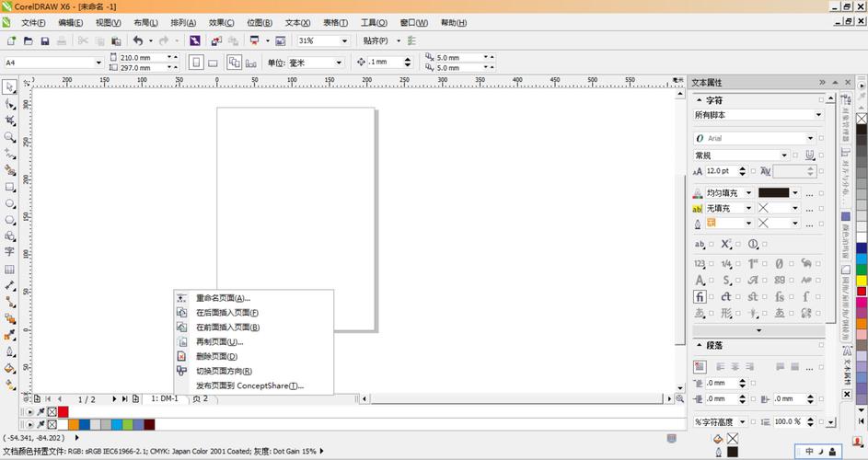868x460 pixels.
Task: Toggle the ab caps option
Action: coord(700,244)
